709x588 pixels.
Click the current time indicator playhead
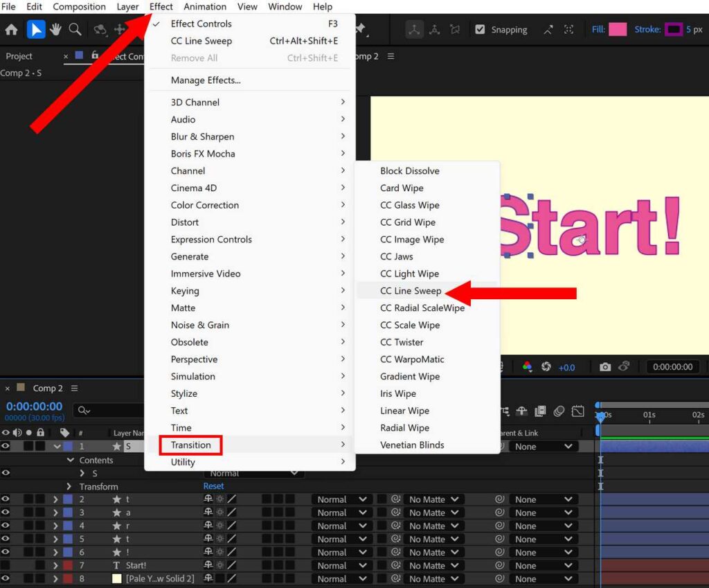(x=600, y=416)
